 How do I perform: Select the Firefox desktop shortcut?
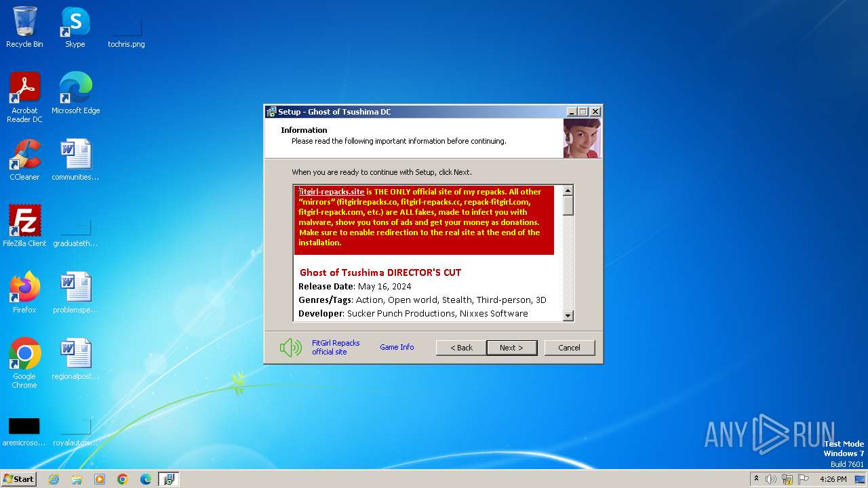(24, 293)
